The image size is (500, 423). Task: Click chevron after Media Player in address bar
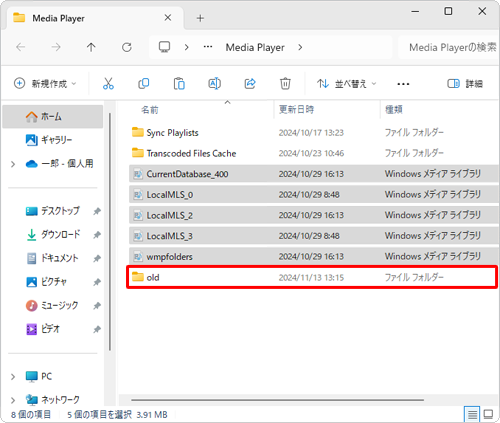(x=300, y=47)
